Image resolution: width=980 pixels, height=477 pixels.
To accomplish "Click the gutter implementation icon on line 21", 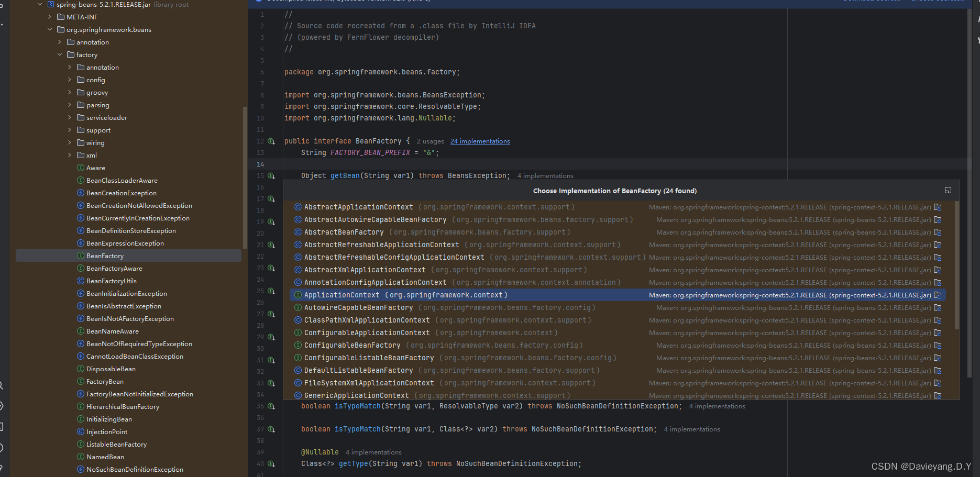I will [271, 245].
